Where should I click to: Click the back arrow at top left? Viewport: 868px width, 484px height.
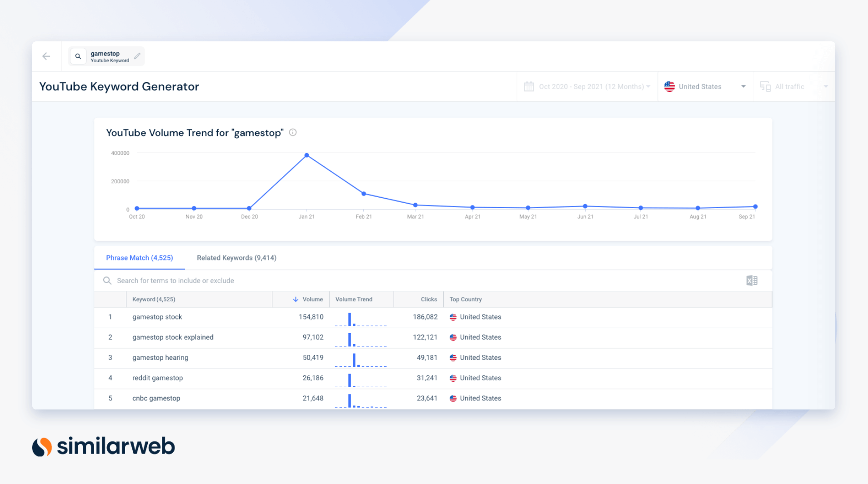point(46,56)
